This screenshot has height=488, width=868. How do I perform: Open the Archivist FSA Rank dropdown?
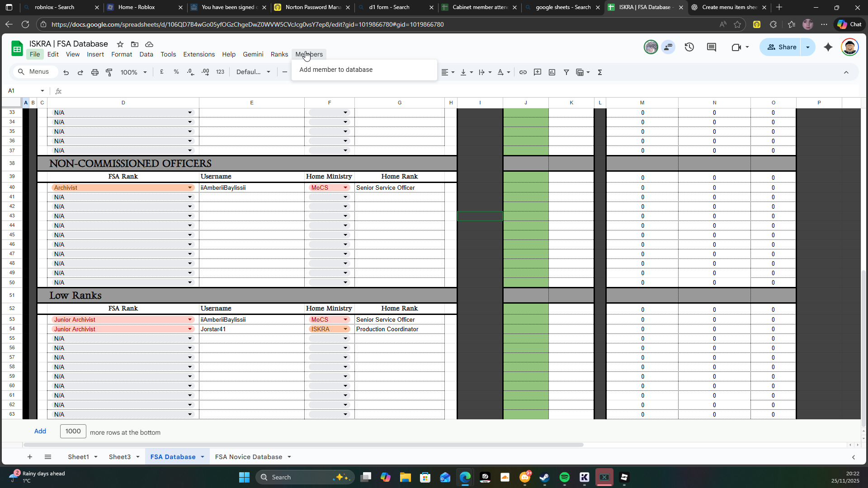point(190,188)
